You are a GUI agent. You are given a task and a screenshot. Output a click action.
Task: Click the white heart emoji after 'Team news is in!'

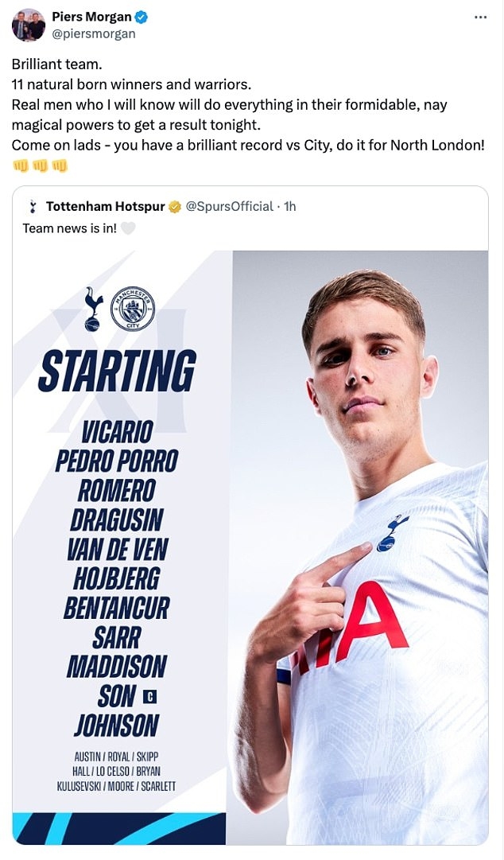click(x=128, y=228)
